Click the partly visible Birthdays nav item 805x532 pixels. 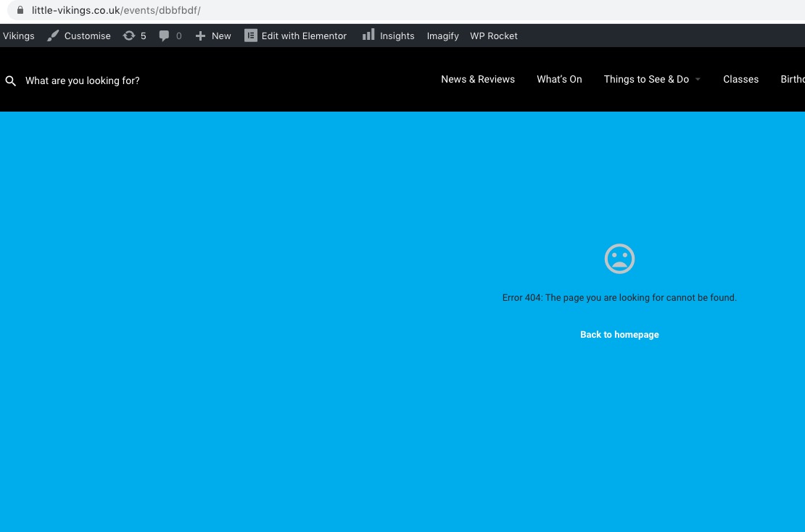[792, 79]
